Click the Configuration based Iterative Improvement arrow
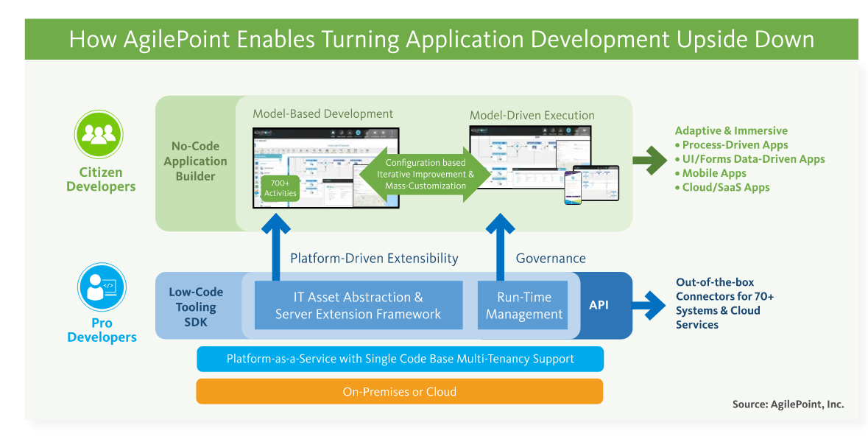Viewport: 868px width, 445px height. [426, 174]
